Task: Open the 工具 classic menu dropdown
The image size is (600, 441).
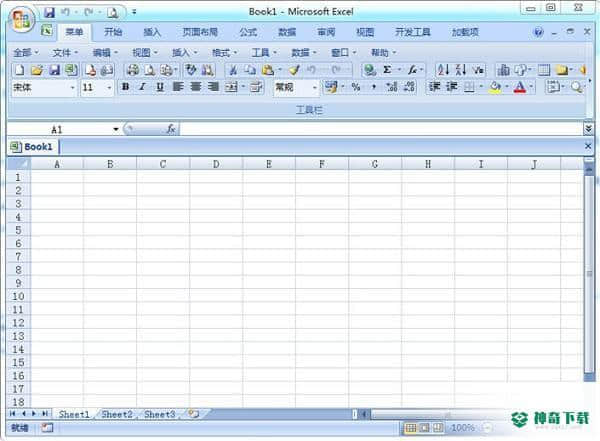Action: (264, 52)
